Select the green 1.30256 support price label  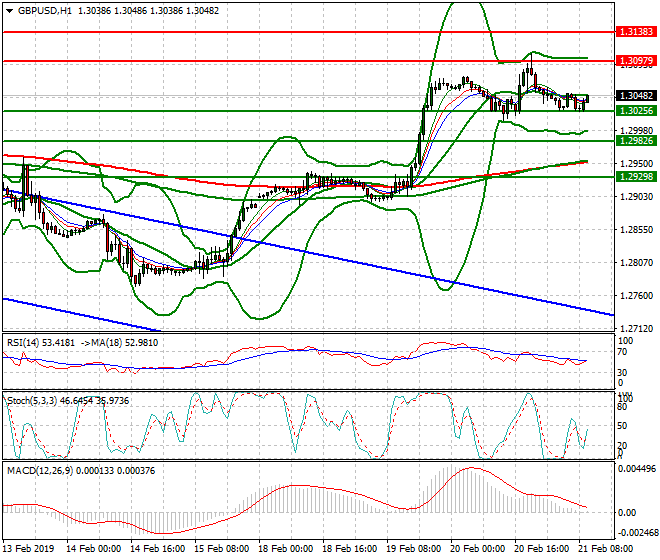pyautogui.click(x=636, y=111)
